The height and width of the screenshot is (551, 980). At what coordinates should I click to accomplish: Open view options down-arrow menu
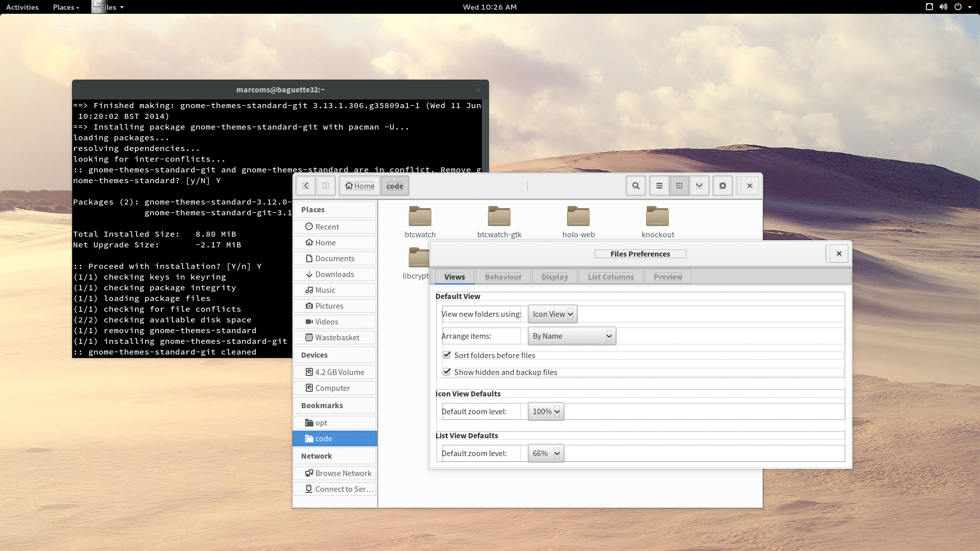pos(699,186)
